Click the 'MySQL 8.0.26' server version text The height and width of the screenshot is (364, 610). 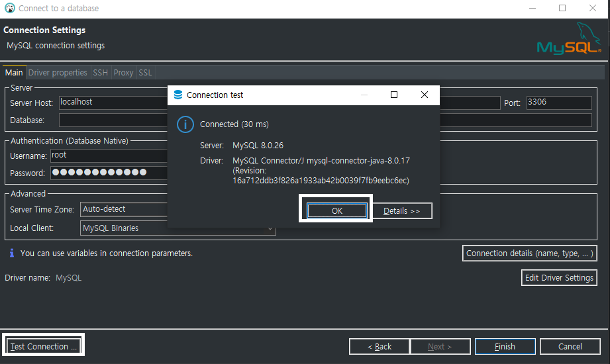[x=258, y=146]
